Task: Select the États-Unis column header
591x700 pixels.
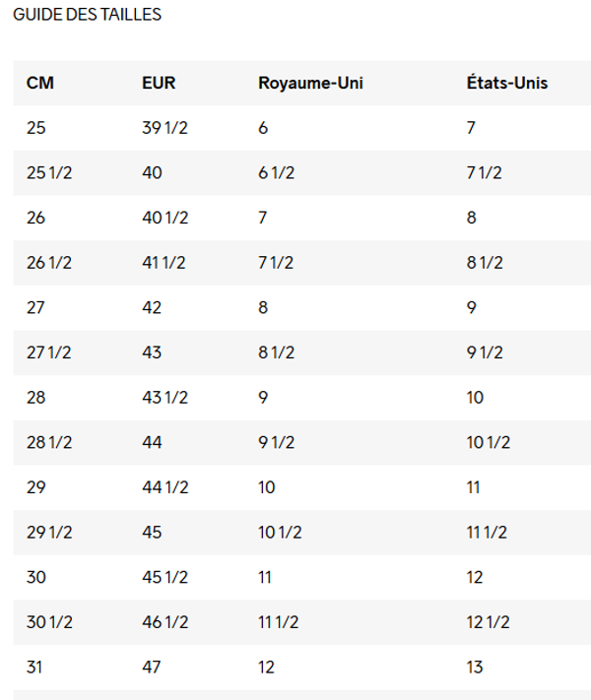Action: pos(506,83)
